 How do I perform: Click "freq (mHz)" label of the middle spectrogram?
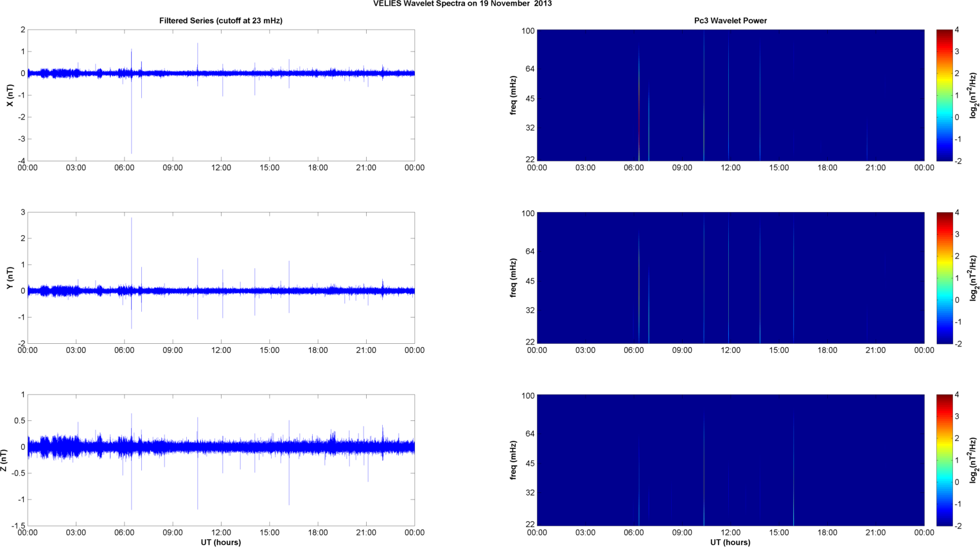coord(513,278)
